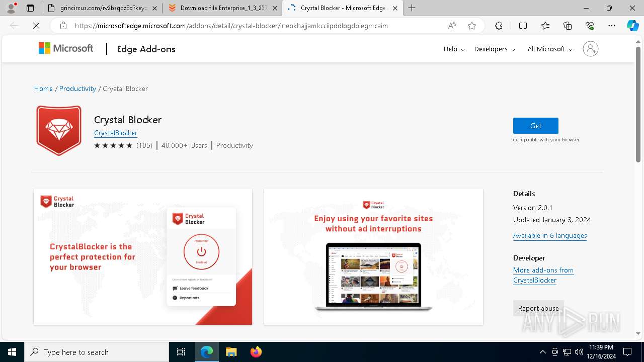Stop loading the page
Viewport: 644px width, 362px height.
tap(36, 26)
